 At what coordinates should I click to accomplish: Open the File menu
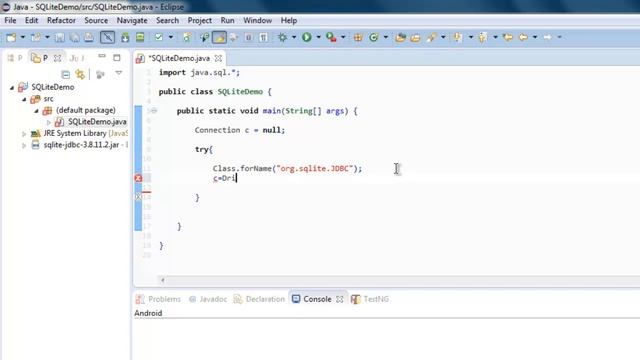10,20
